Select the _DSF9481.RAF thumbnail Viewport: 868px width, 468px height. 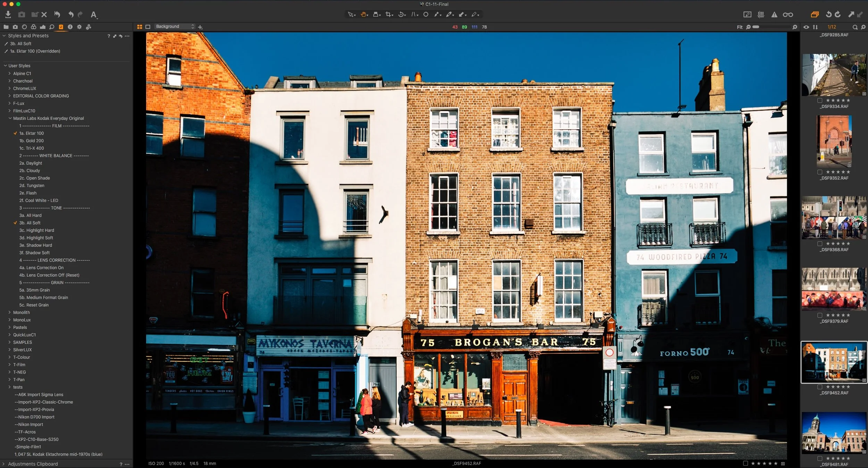[x=834, y=433]
